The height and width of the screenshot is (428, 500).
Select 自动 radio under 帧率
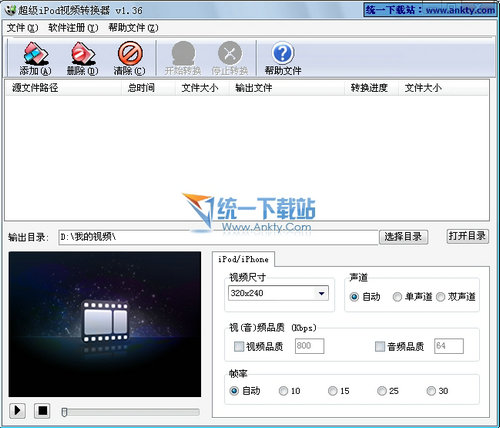pos(234,391)
